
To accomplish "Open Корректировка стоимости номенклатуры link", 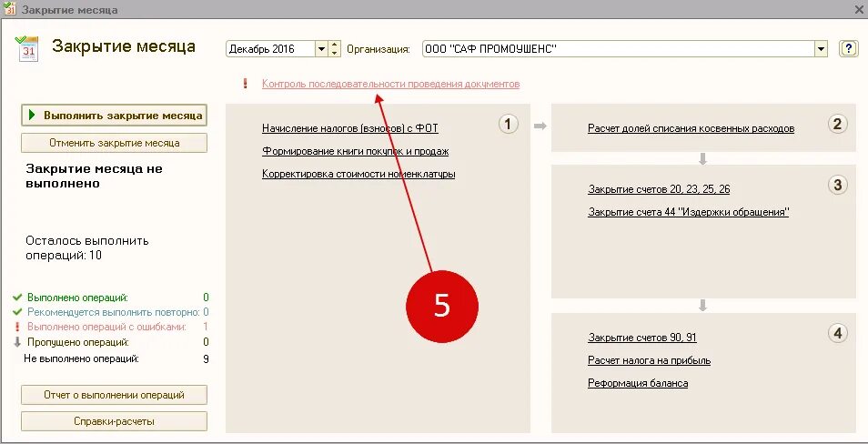I will pos(358,174).
